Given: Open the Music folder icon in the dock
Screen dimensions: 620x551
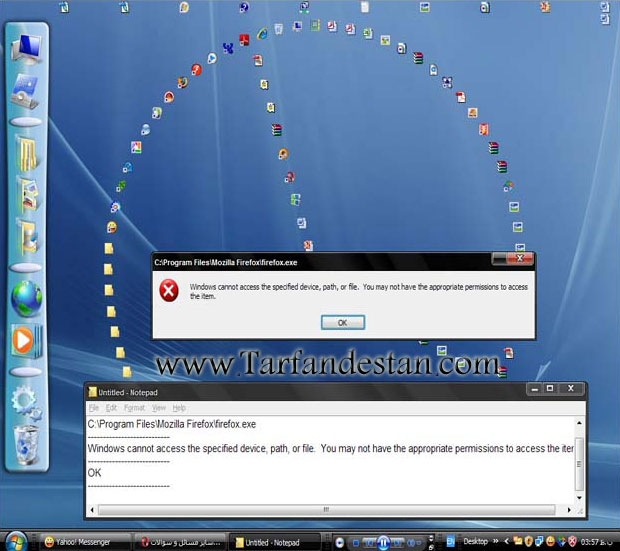Looking at the screenshot, I should click(28, 236).
